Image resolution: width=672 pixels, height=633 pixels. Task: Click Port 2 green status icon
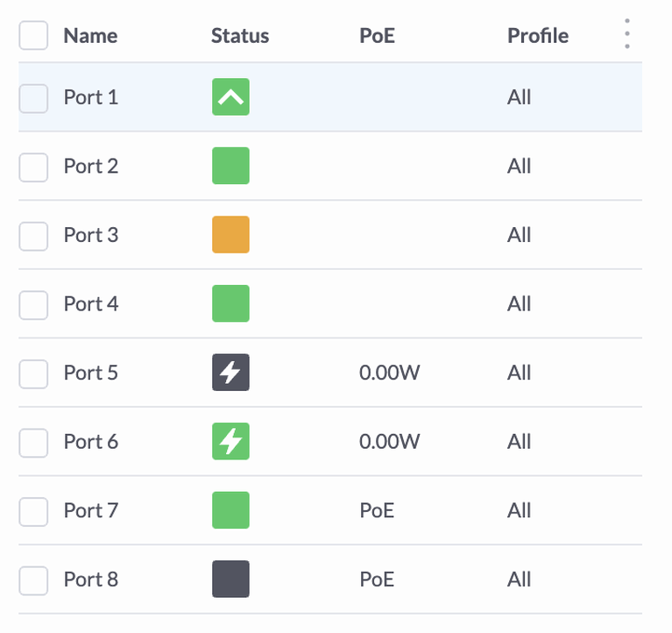(x=230, y=166)
